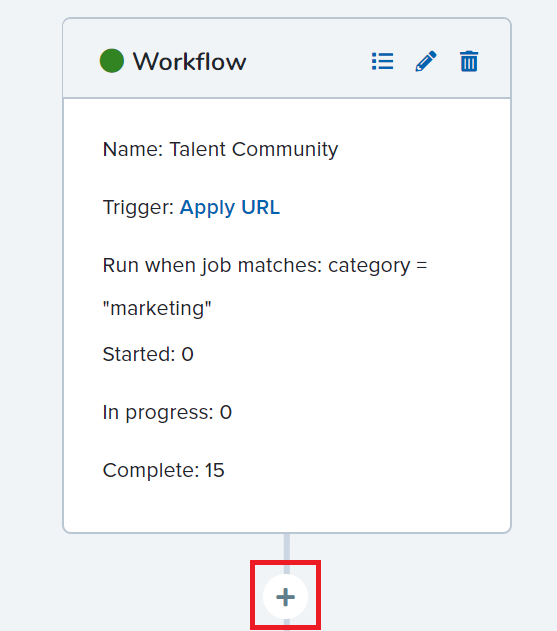Screen dimensions: 557x631
Task: Click the "marketing" category value
Action: [x=157, y=309]
